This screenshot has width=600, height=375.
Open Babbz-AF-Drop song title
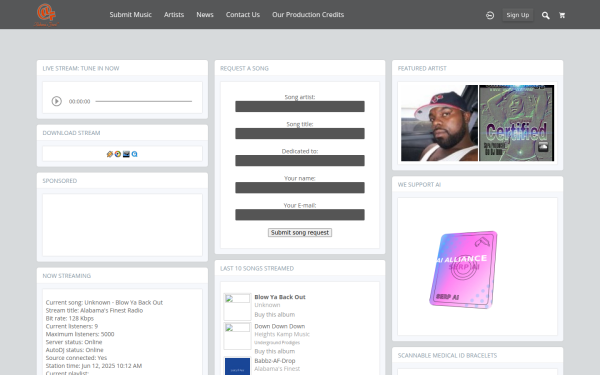point(275,361)
